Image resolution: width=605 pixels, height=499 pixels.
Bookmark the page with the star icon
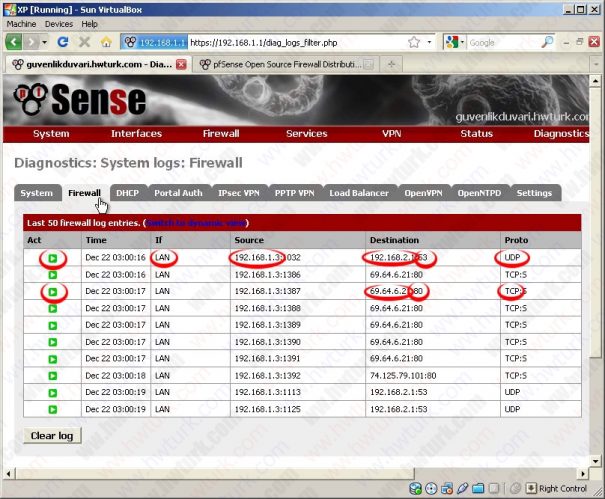click(x=414, y=42)
